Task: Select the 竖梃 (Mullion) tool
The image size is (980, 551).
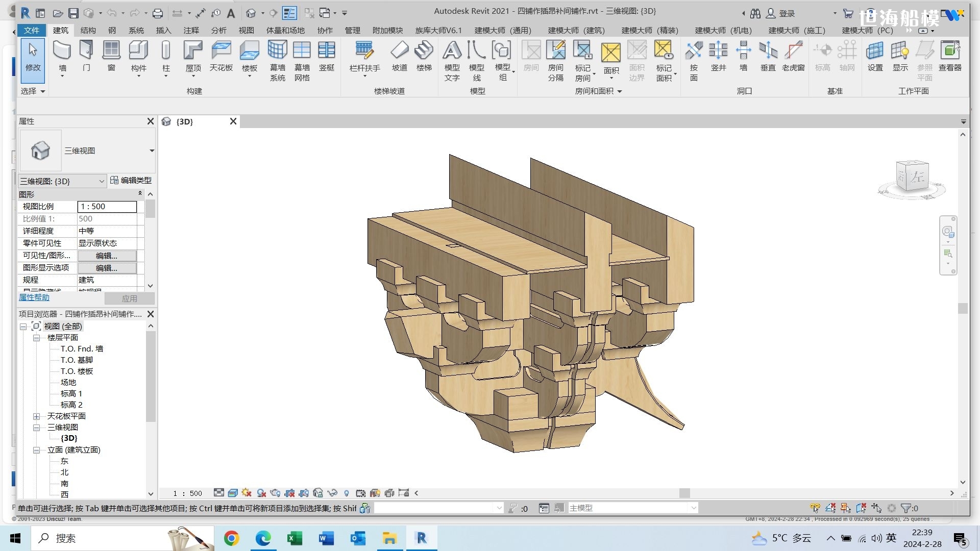Action: point(327,56)
